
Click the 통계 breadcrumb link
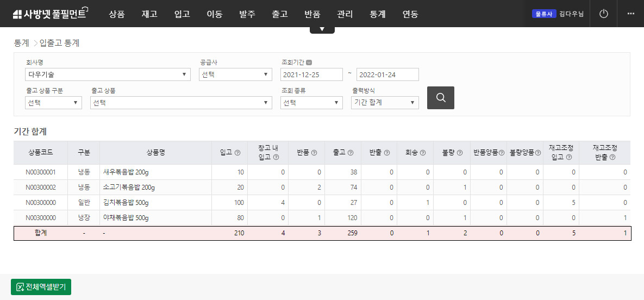(x=21, y=42)
